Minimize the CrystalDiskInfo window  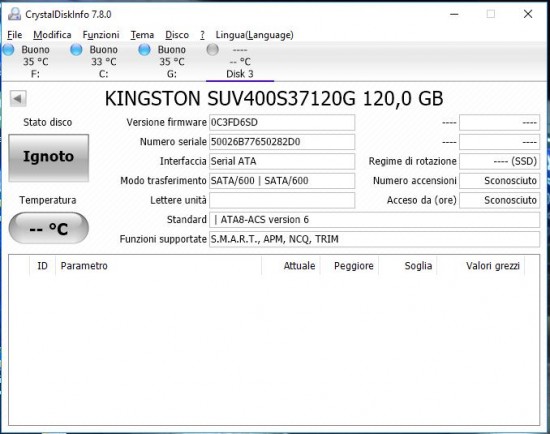click(454, 14)
